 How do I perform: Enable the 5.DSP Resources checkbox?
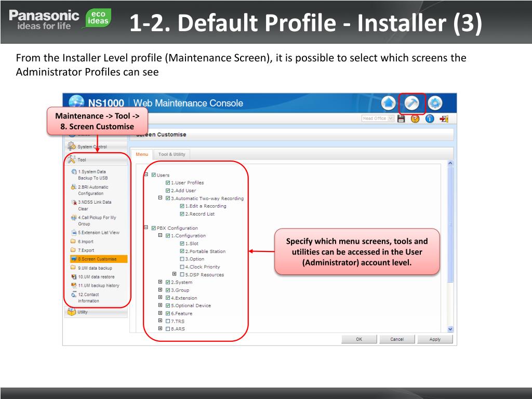point(182,275)
